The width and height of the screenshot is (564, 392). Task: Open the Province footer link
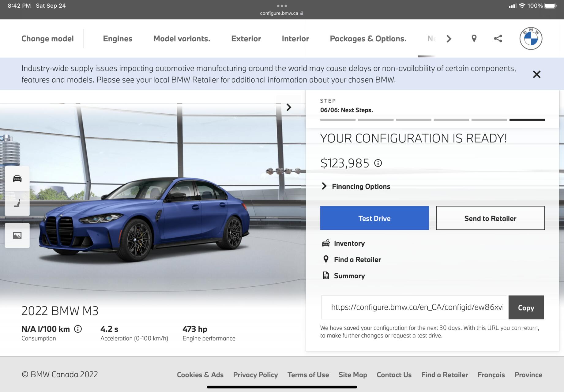528,375
